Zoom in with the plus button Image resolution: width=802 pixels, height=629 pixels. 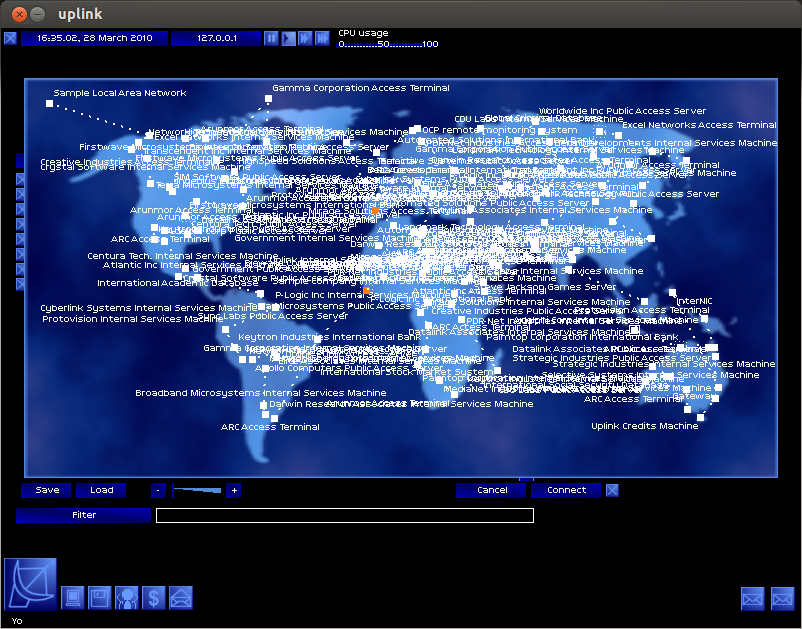[234, 490]
